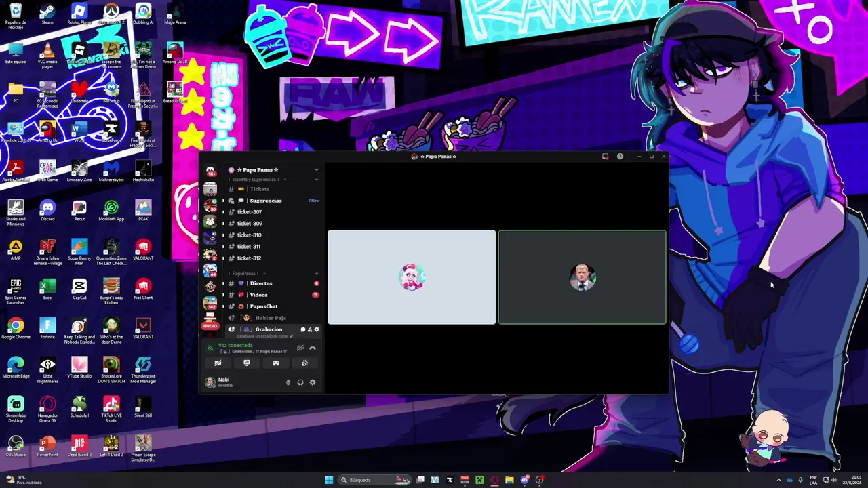868x488 pixels.
Task: Open VLC media player shortcut
Action: pyautogui.click(x=47, y=56)
